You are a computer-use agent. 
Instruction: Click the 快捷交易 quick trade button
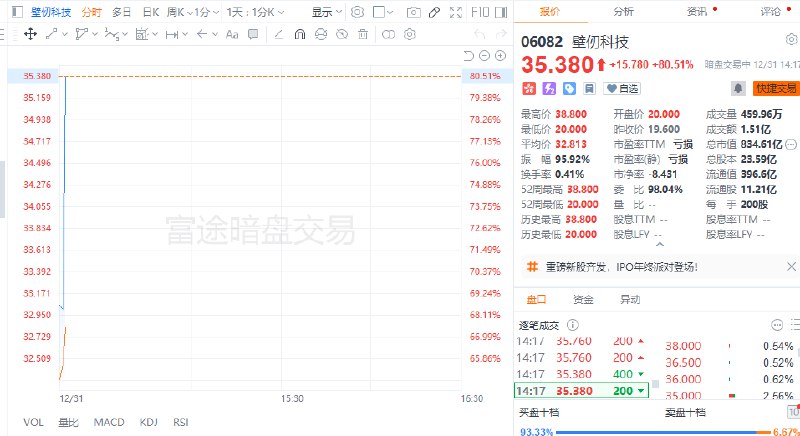click(x=776, y=88)
